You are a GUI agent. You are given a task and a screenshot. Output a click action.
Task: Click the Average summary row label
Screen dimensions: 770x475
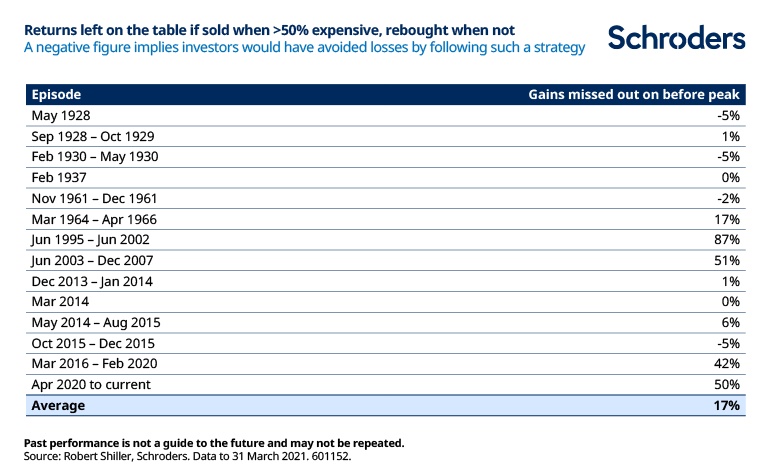(59, 405)
